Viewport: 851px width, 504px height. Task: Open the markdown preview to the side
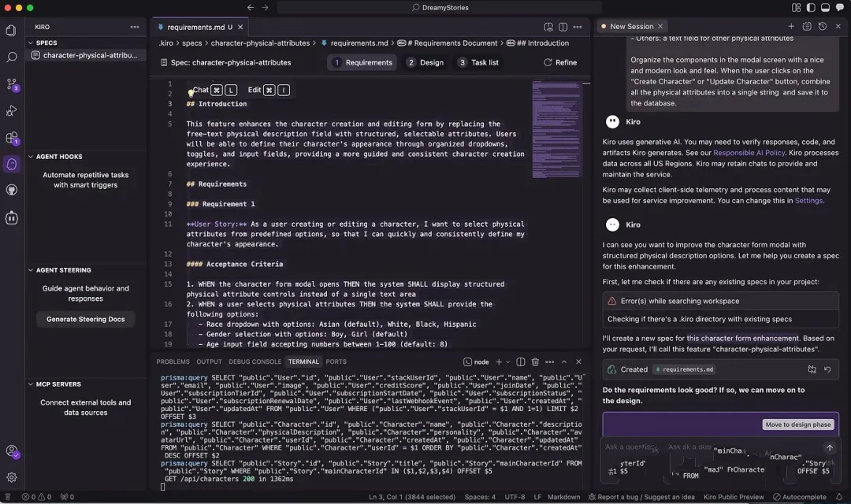click(x=548, y=27)
